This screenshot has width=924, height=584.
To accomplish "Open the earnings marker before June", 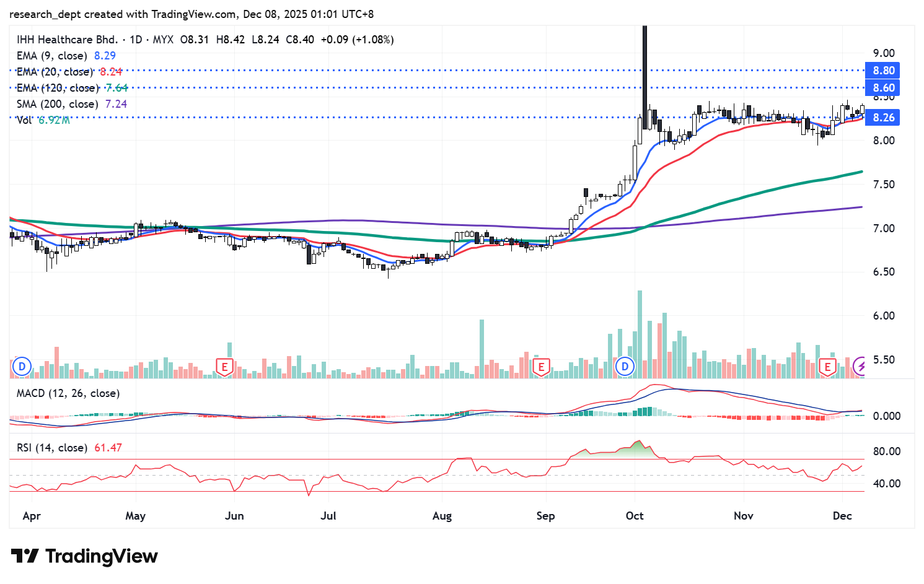I will (x=224, y=367).
